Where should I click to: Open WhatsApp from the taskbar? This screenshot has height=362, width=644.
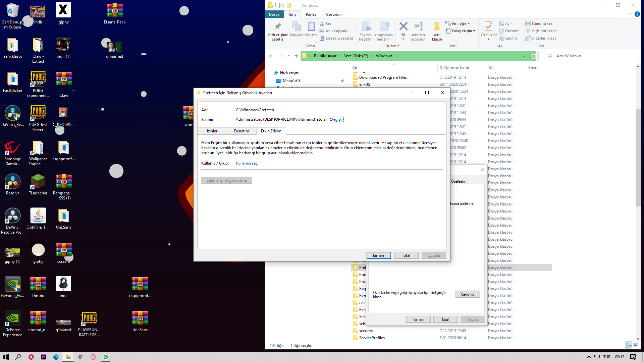tap(106, 357)
